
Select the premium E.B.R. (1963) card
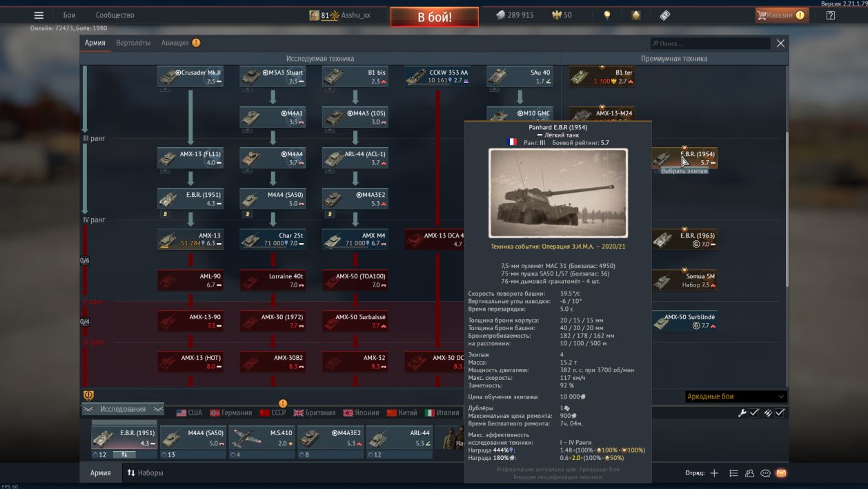(684, 239)
